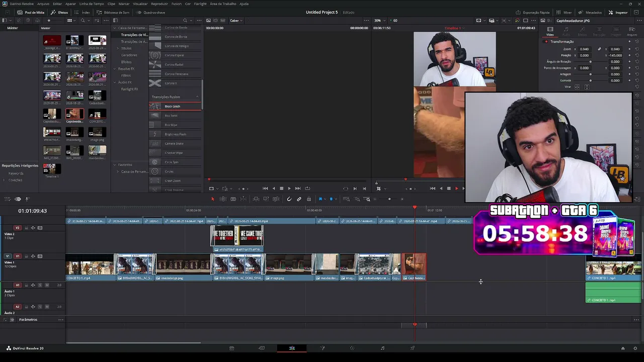Stop playback in the source viewer
The width and height of the screenshot is (644, 362).
coord(281,189)
